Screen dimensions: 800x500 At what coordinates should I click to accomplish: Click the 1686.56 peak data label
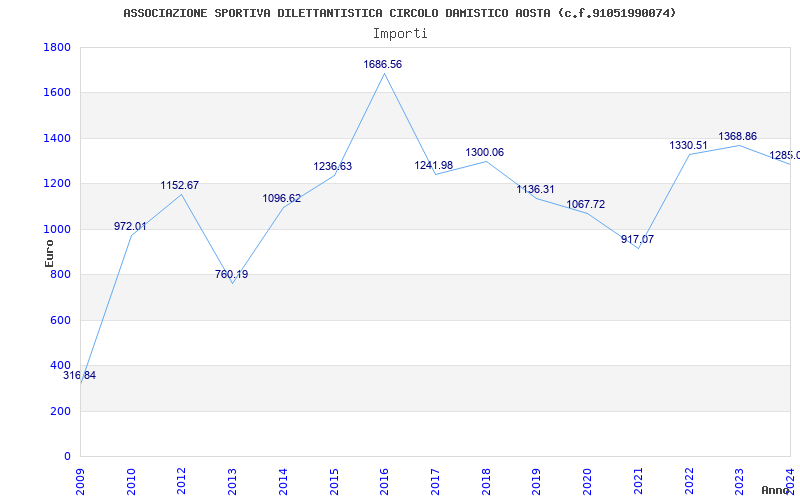click(x=383, y=64)
